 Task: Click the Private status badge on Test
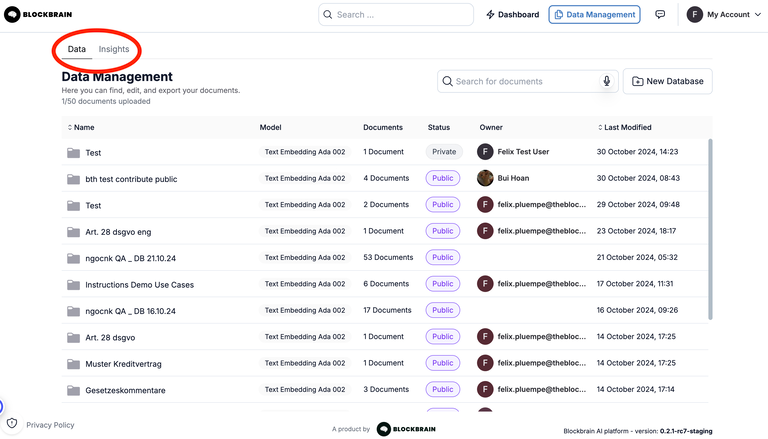pos(444,152)
